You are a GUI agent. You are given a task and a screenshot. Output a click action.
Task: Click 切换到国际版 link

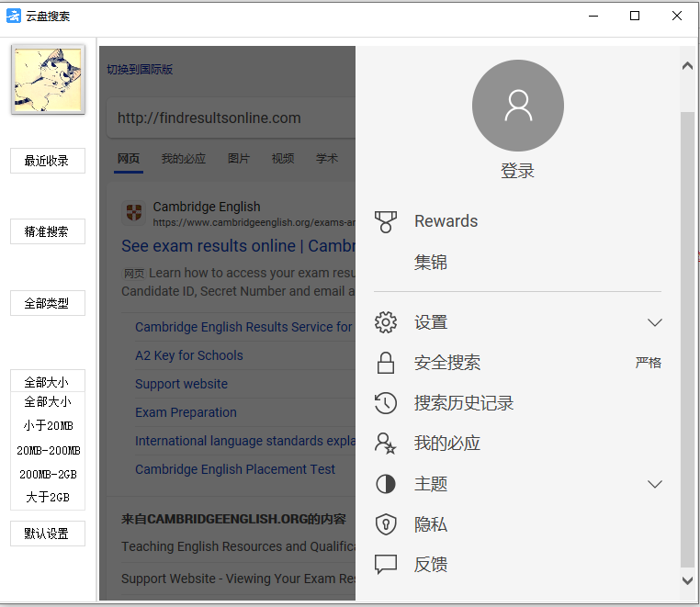[x=140, y=70]
